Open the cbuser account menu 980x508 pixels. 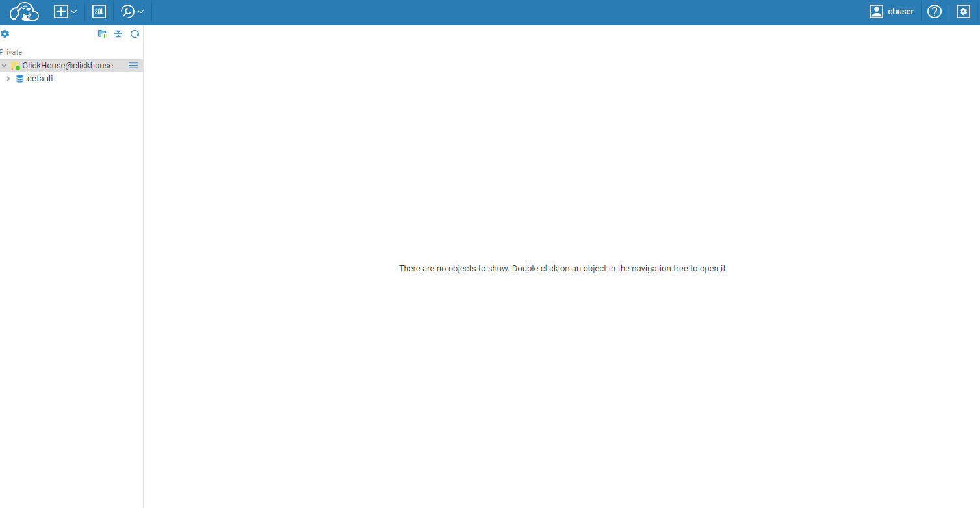click(x=892, y=12)
